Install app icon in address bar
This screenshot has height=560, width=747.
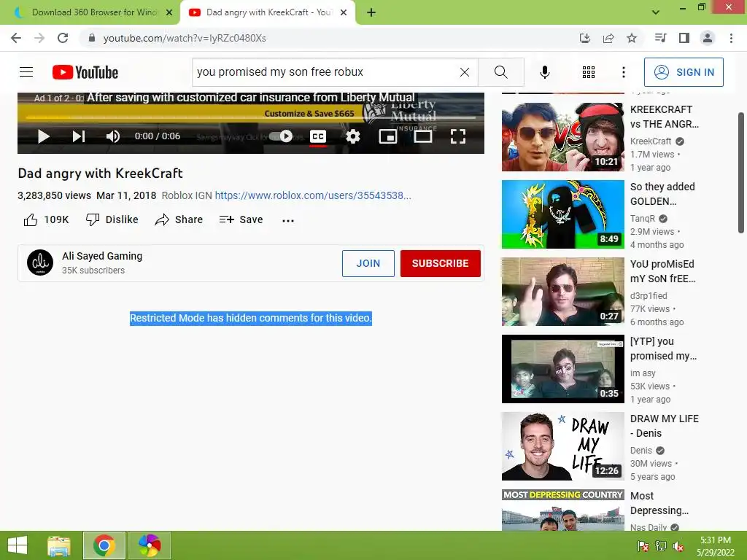pos(585,38)
